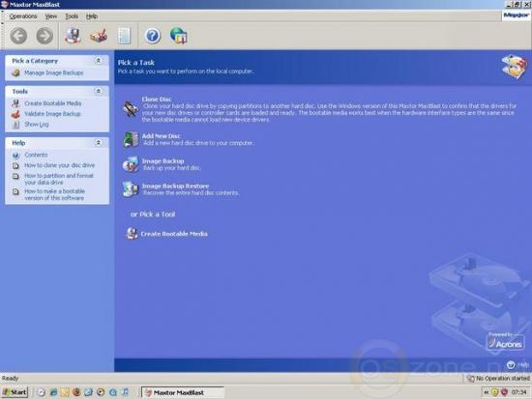Screen dimensions: 532x399
Task: Start the Image Backup task
Action: tap(163, 161)
